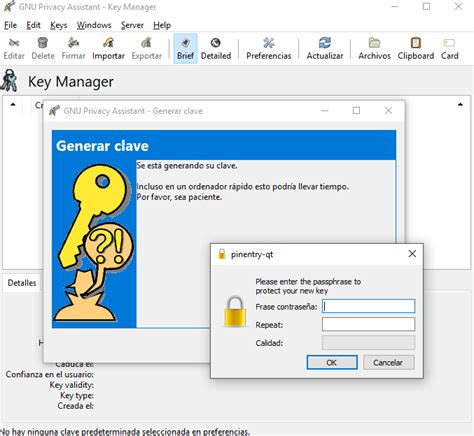The height and width of the screenshot is (436, 474).
Task: Open the Importar keys tool
Action: (108, 49)
